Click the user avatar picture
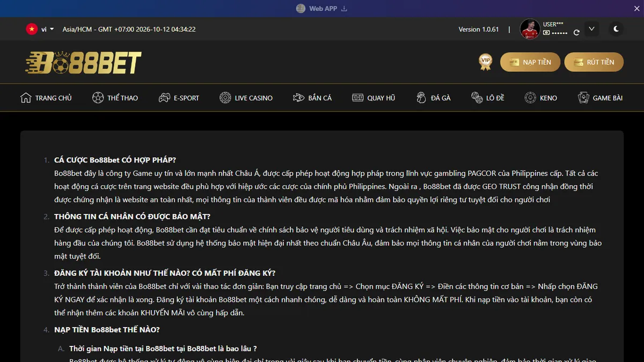The image size is (644, 362). point(530,29)
